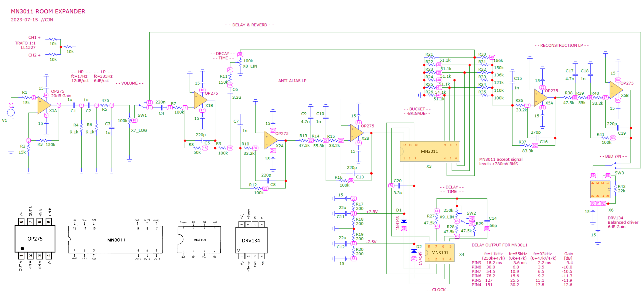The image size is (644, 297).
Task: Click the '166k' value of R30
Action: pyautogui.click(x=498, y=60)
